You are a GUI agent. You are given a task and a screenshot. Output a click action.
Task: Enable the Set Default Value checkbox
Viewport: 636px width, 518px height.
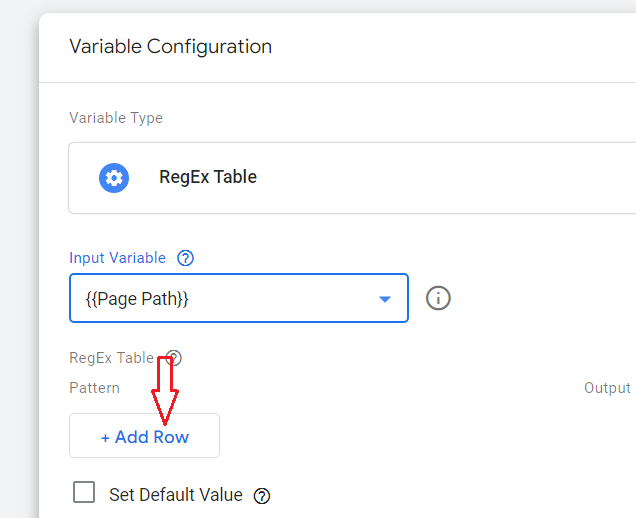[85, 493]
